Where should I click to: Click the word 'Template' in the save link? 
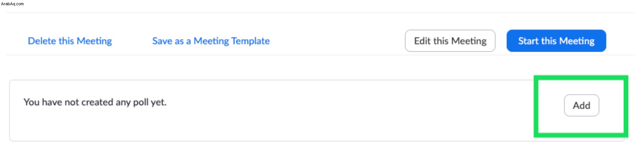click(x=251, y=41)
